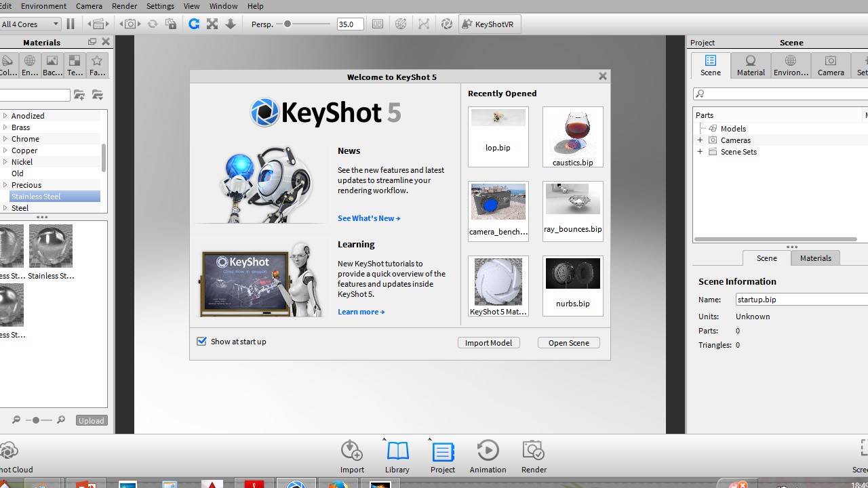Close the Welcome to KeyShot 5 dialog

[602, 76]
